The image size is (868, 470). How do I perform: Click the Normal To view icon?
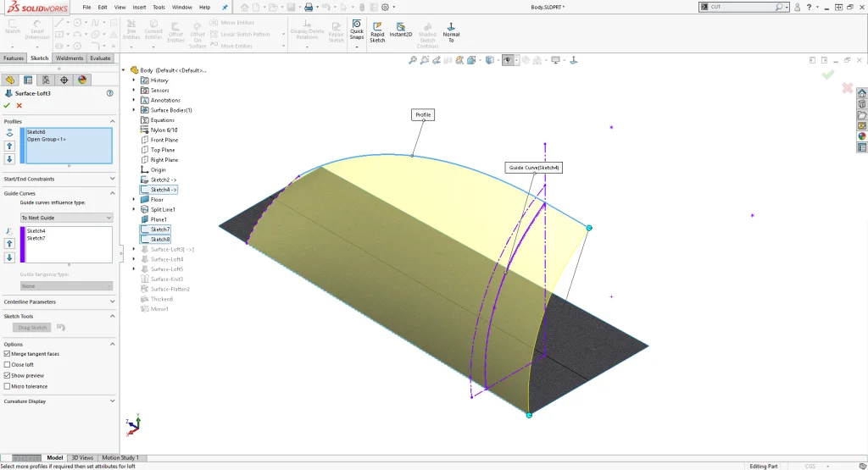pyautogui.click(x=451, y=30)
